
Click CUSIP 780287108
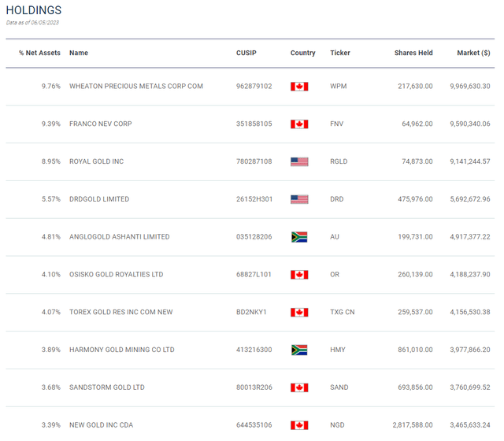(x=254, y=161)
